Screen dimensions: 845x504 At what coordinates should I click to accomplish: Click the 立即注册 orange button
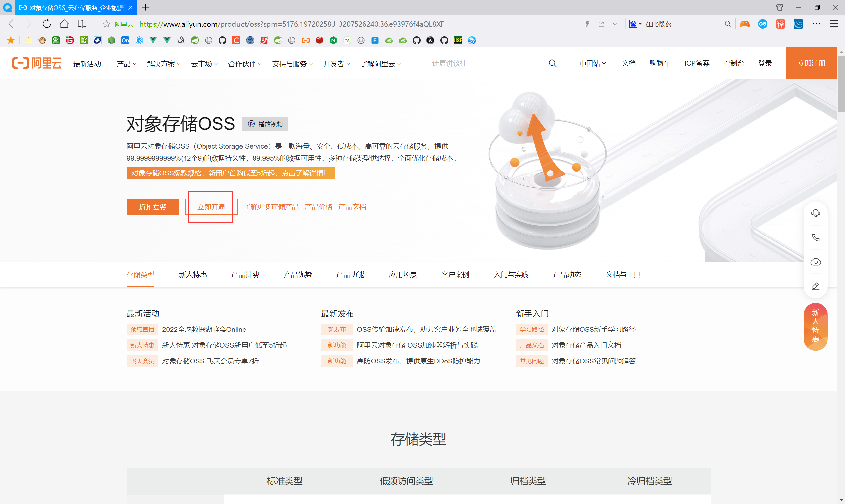811,63
